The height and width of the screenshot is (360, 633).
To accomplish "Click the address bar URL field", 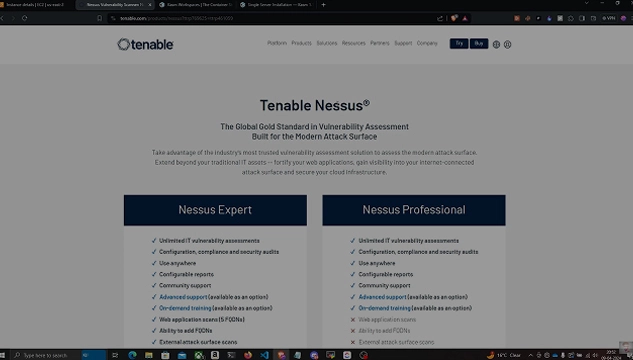I will [x=275, y=18].
